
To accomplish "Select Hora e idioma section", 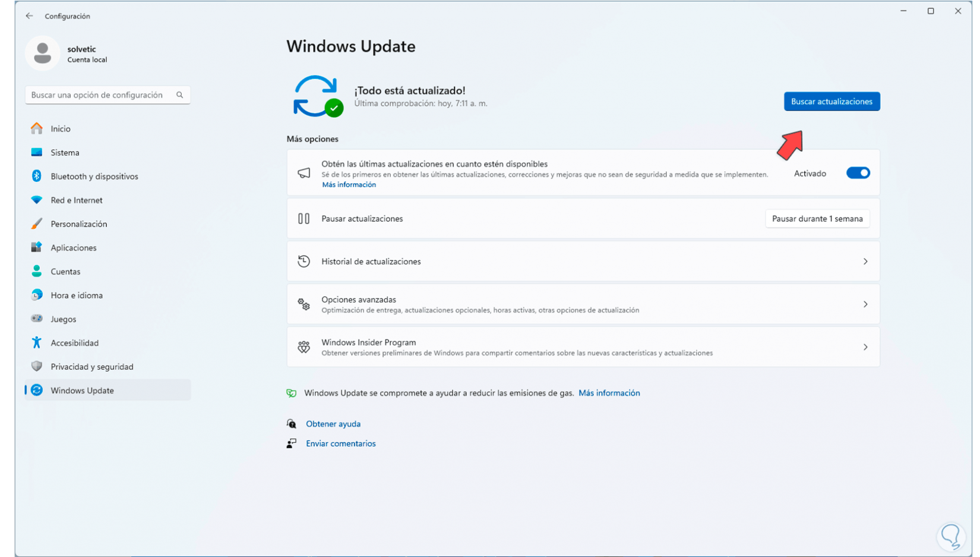I will coord(108,295).
